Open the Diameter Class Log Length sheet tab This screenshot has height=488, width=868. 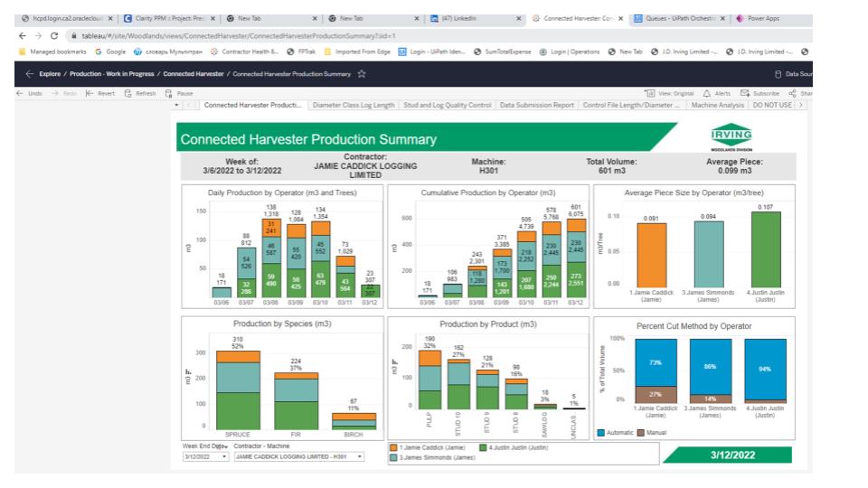point(354,105)
